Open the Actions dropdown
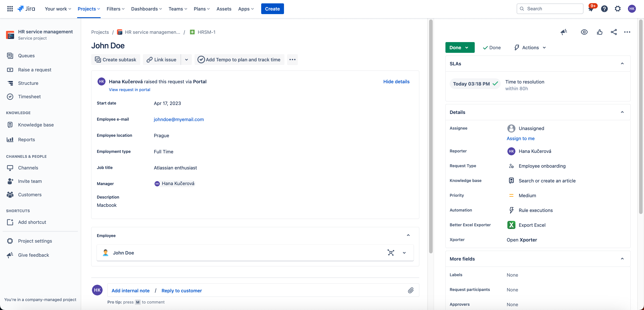Screen dimensions: 644x310 (530, 47)
